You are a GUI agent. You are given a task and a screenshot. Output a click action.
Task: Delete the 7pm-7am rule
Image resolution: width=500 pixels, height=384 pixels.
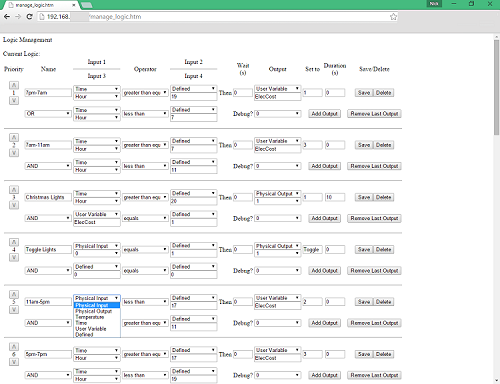pos(383,93)
